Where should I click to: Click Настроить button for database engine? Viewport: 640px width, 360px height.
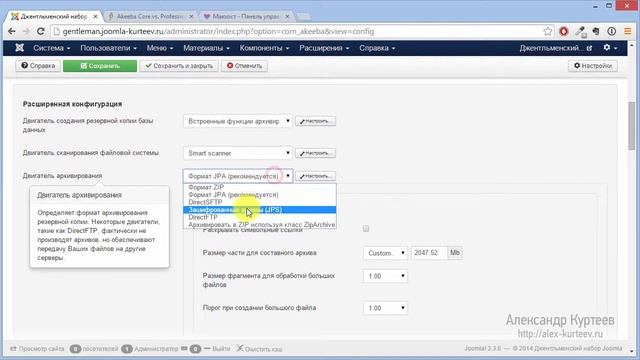[316, 121]
